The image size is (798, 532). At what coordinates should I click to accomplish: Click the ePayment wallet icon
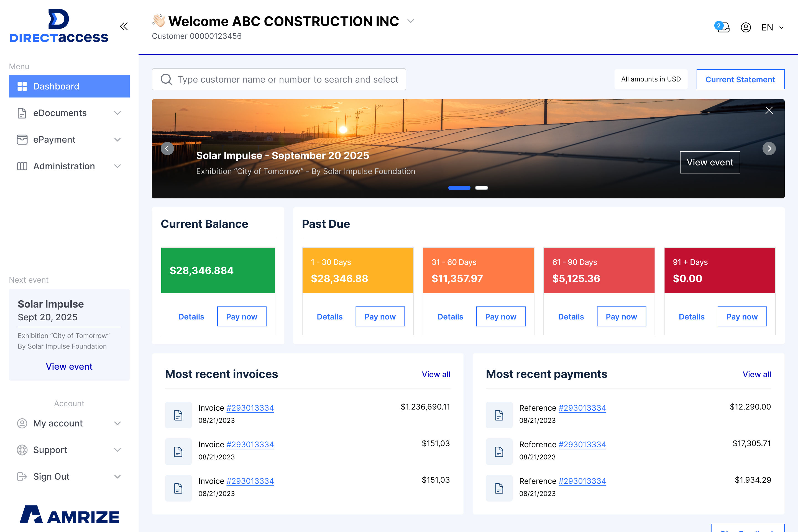click(22, 139)
